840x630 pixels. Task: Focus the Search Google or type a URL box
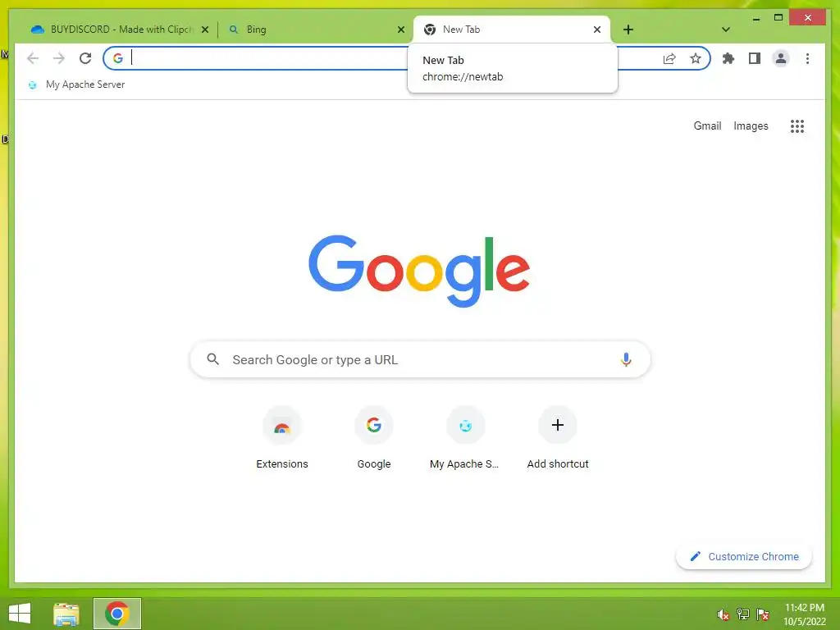pos(420,359)
